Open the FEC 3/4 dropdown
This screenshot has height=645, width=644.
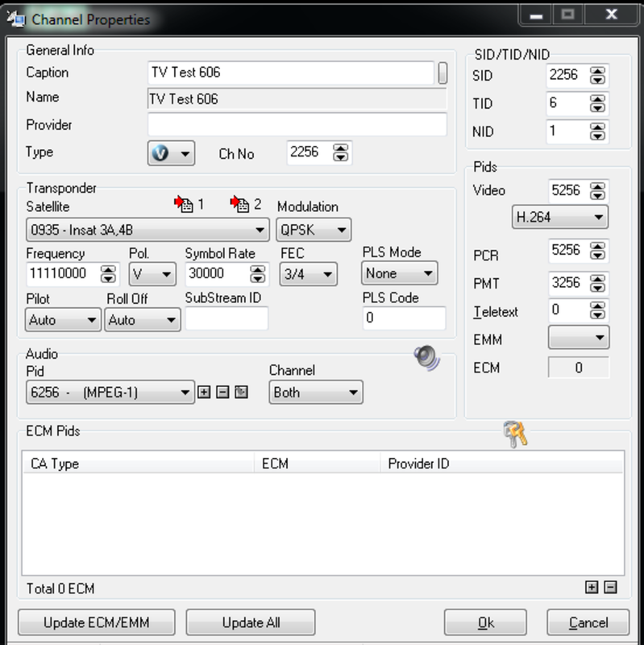pyautogui.click(x=309, y=274)
